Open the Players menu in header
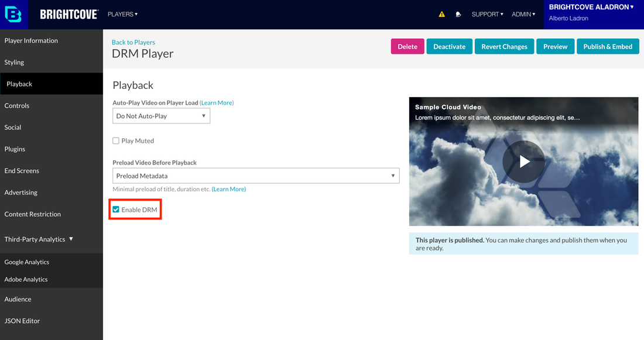The height and width of the screenshot is (340, 644). (122, 14)
